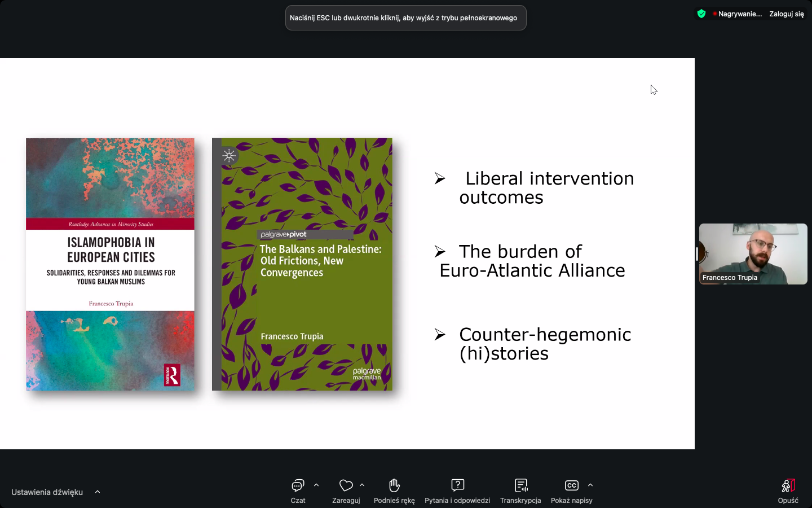Viewport: 812px width, 508px height.
Task: Expand the audio settings chevron
Action: point(98,492)
